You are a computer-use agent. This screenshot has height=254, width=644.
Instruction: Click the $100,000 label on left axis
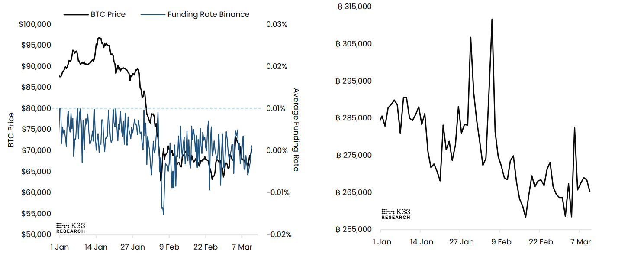click(x=35, y=24)
